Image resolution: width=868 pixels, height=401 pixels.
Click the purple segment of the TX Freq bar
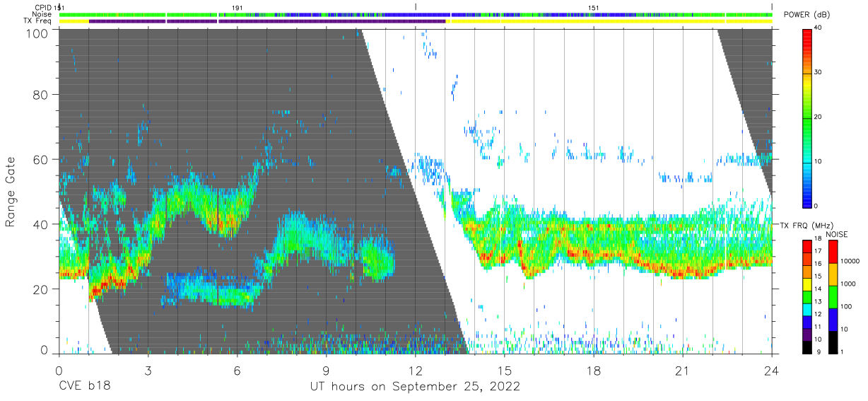[267, 21]
